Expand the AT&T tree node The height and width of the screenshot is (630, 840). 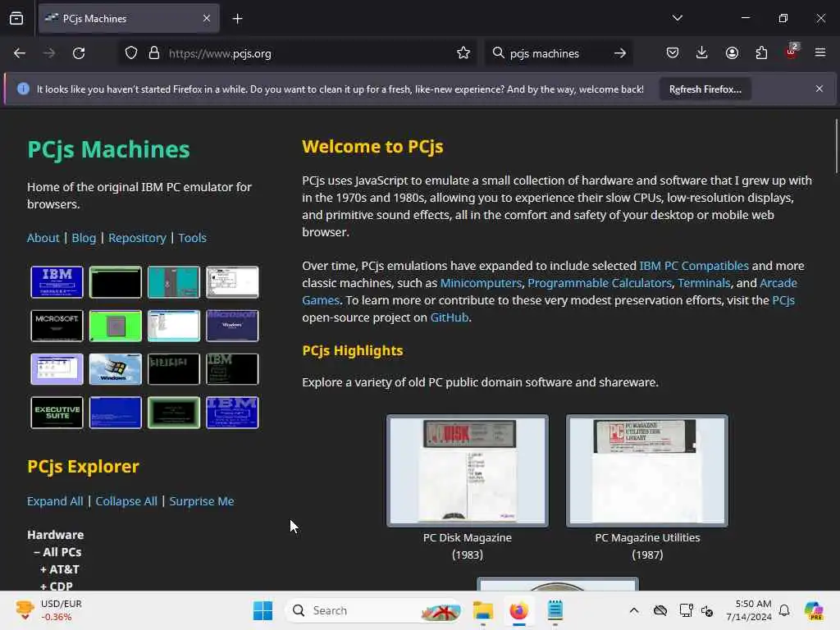(x=59, y=569)
